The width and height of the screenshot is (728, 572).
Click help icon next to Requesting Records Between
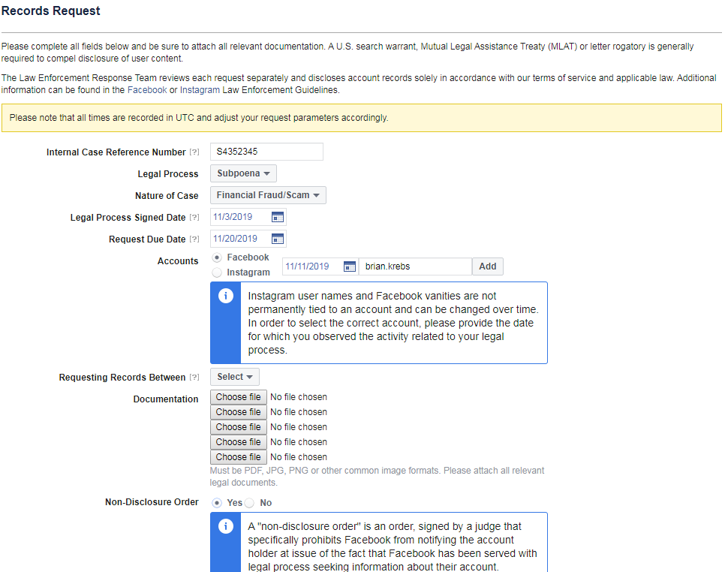tap(194, 378)
